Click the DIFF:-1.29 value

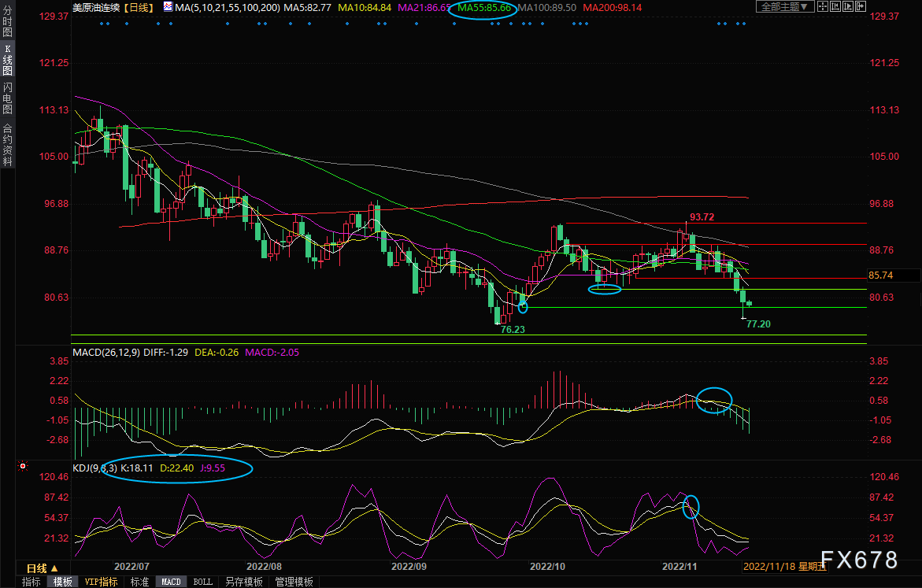[x=166, y=352]
